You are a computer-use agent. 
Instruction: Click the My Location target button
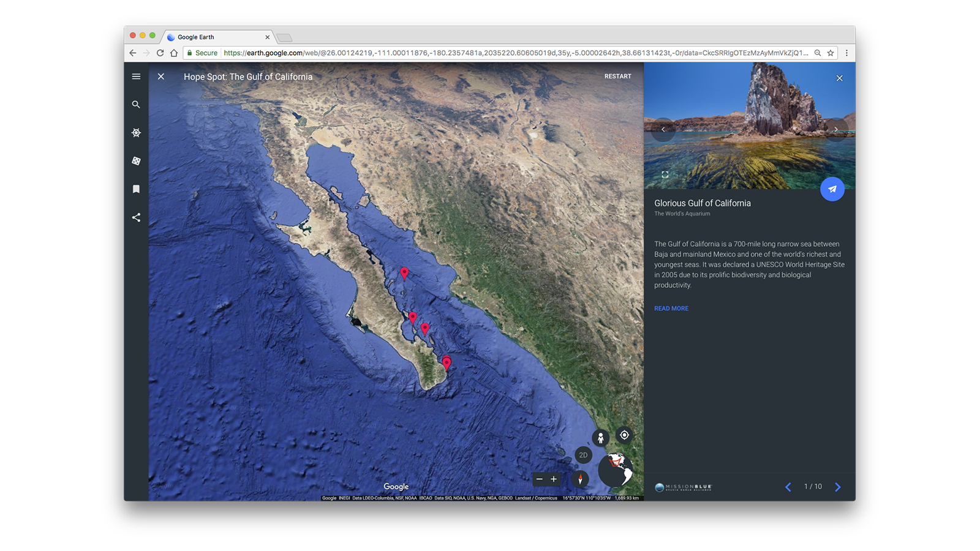coord(624,435)
